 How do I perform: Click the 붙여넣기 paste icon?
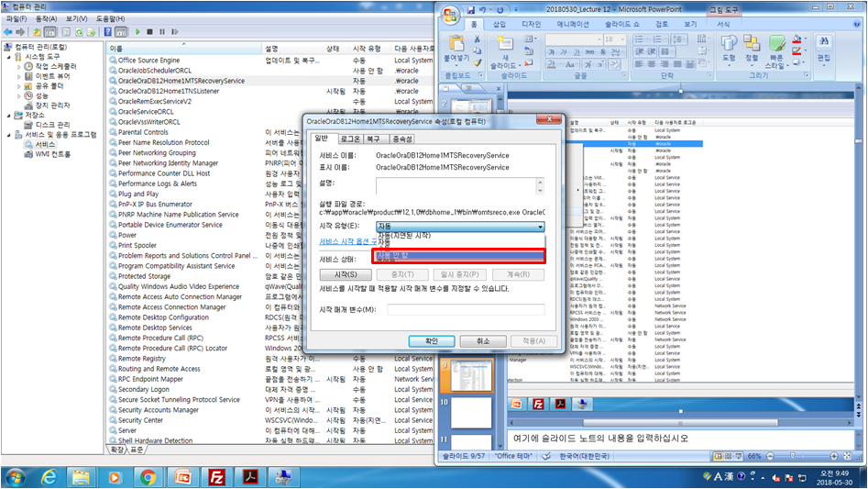(456, 44)
